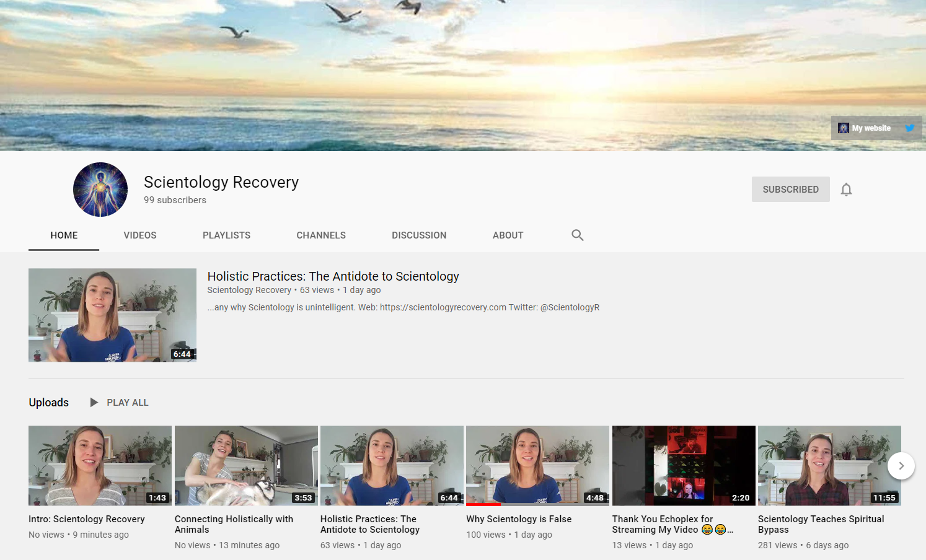
Task: Open the channel search magnifier icon
Action: pyautogui.click(x=578, y=235)
